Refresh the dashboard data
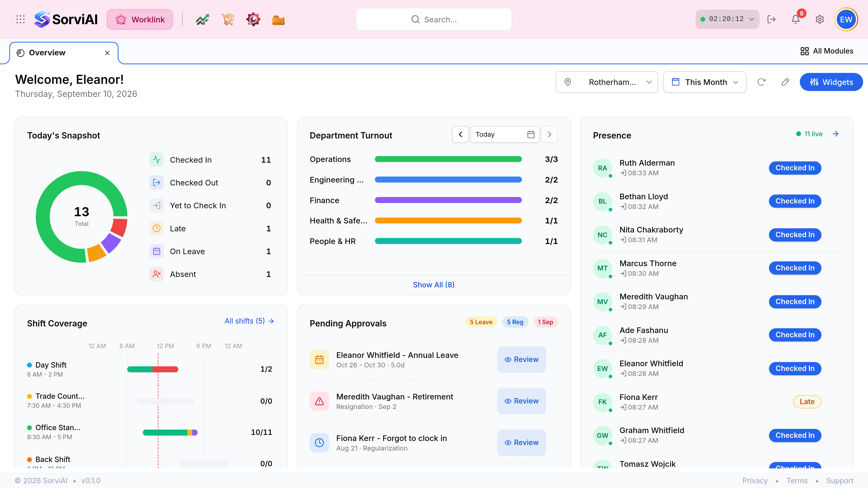Viewport: 868px width, 488px height. (761, 82)
